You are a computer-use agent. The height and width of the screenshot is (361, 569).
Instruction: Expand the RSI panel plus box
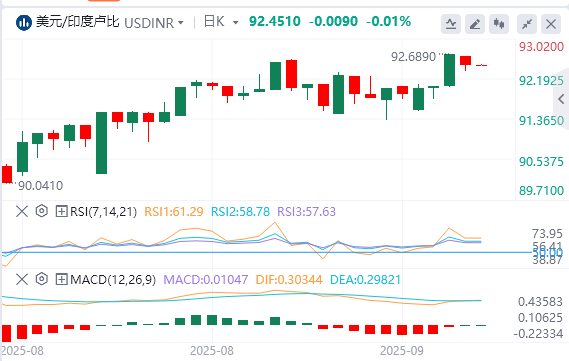click(61, 211)
